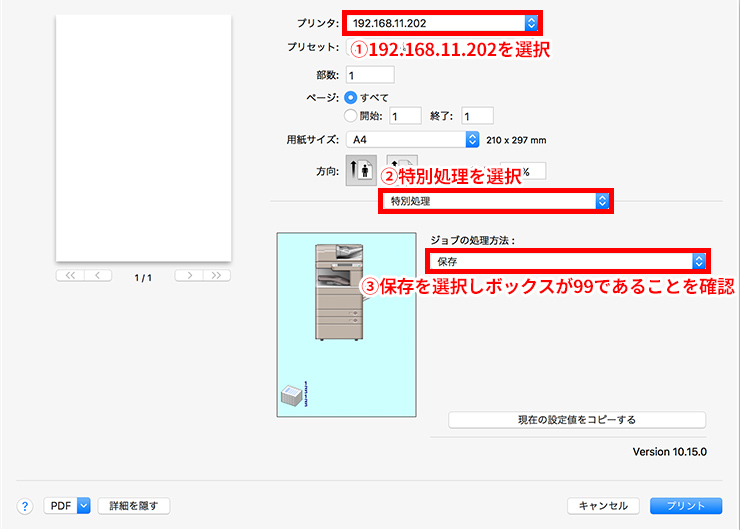
Task: Open ジョブの処理方法 dropdown set to 保存
Action: coord(567,260)
